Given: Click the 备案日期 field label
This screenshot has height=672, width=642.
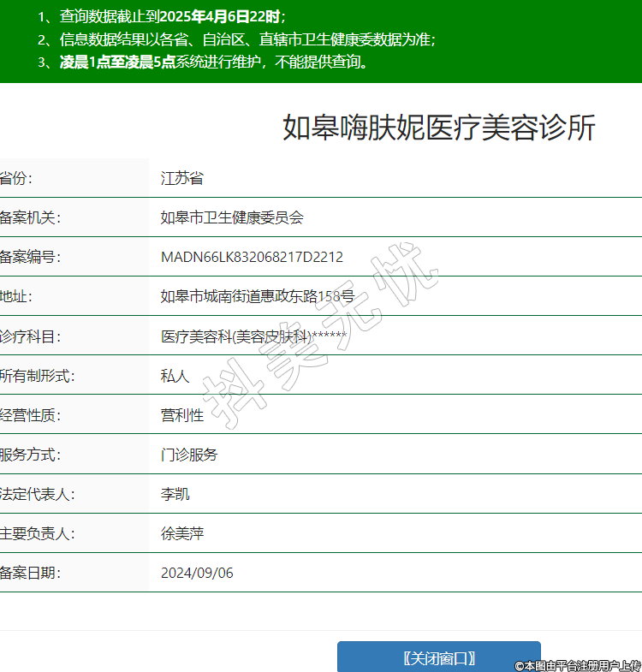Looking at the screenshot, I should coord(31,573).
